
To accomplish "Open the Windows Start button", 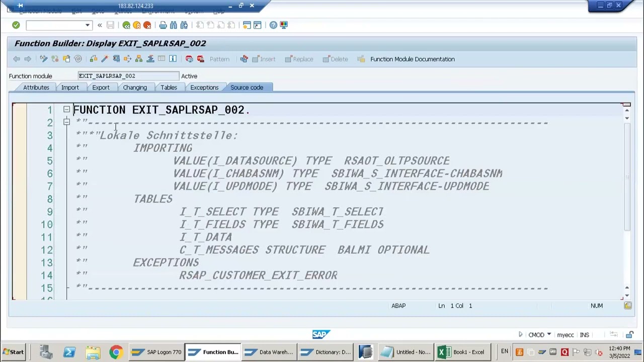I will tap(13, 352).
